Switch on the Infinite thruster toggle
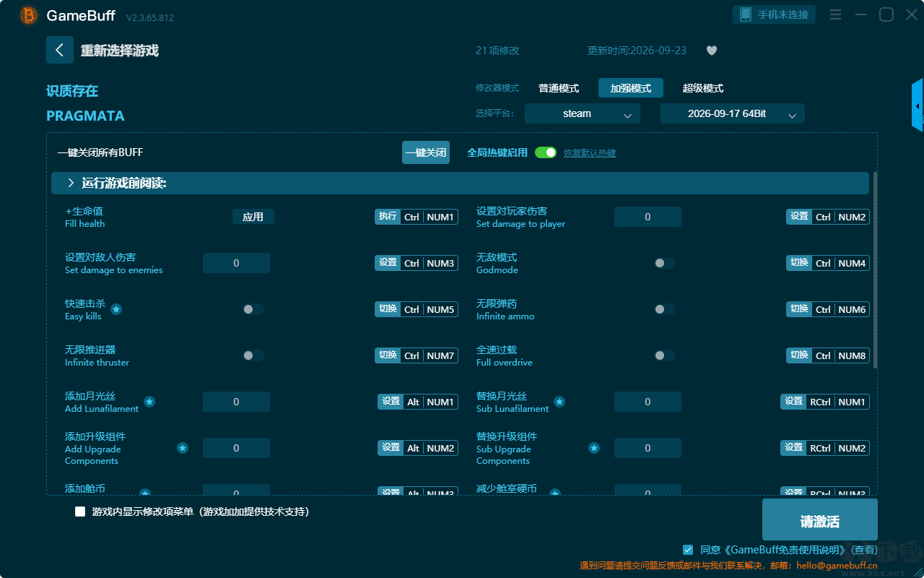 pyautogui.click(x=253, y=355)
